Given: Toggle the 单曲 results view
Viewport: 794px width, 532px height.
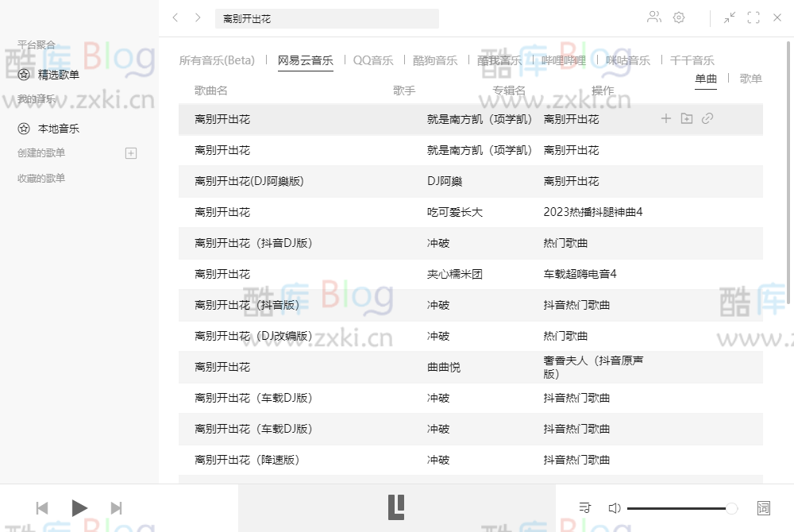Looking at the screenshot, I should (x=705, y=79).
